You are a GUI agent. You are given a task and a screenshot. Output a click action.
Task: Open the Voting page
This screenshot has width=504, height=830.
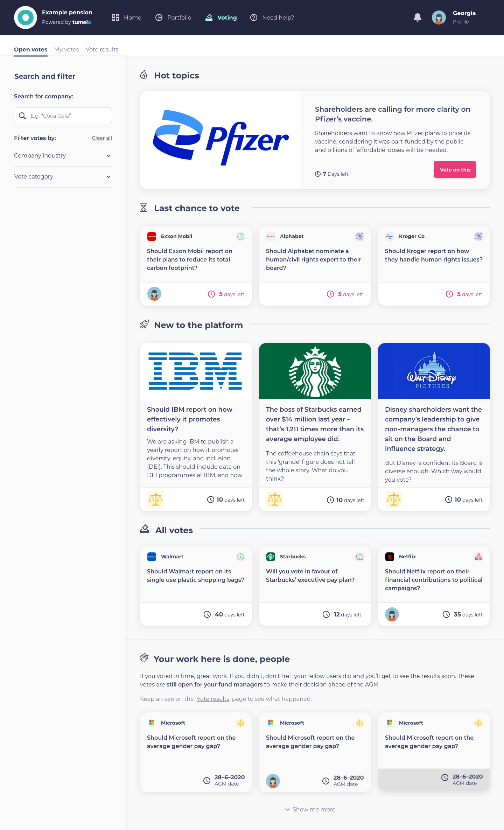click(221, 18)
